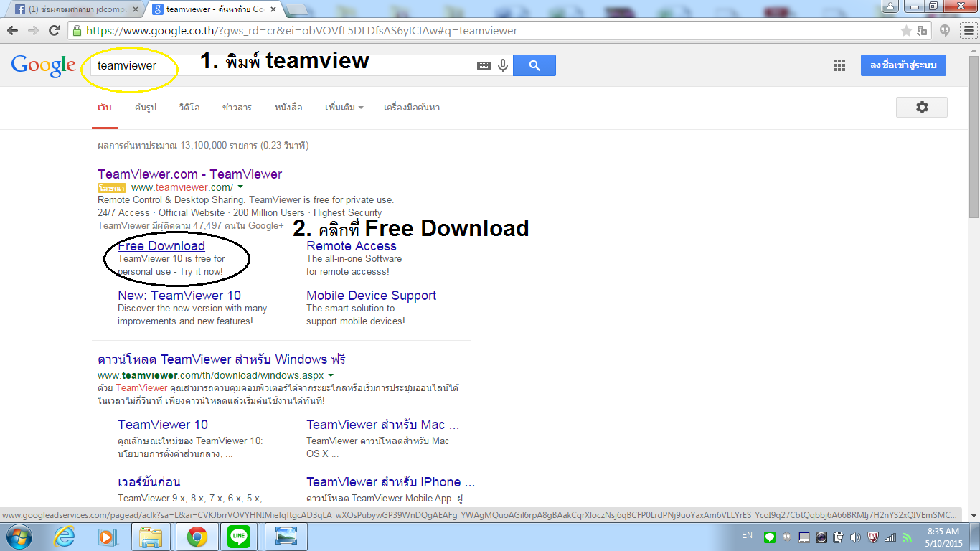Switch to the หนังสือ books tab
This screenshot has height=551, width=980.
[x=288, y=108]
